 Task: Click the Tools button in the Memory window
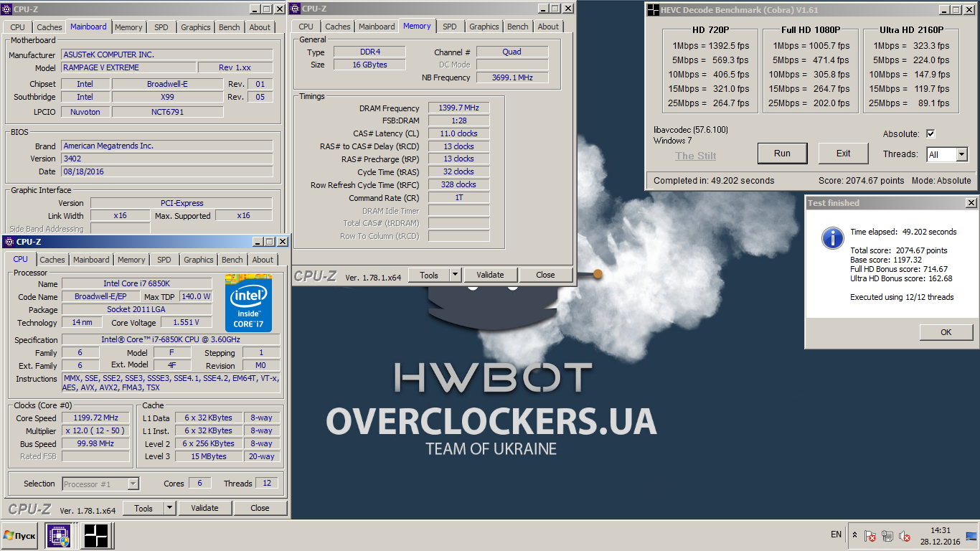pos(429,275)
